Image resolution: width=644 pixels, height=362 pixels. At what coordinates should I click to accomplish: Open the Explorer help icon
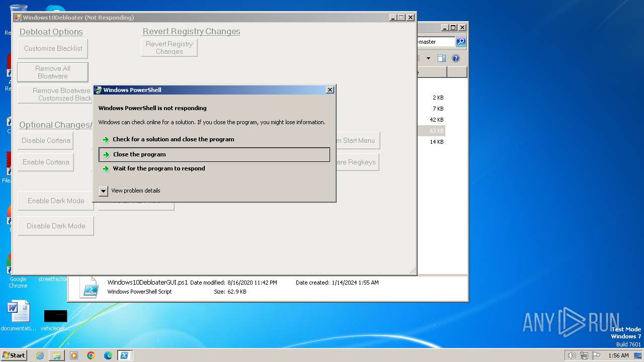(456, 58)
